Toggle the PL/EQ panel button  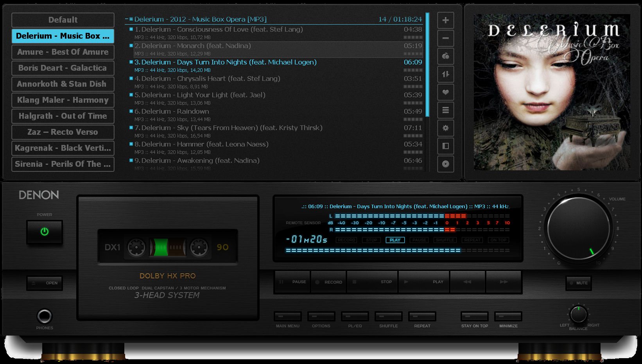click(355, 316)
